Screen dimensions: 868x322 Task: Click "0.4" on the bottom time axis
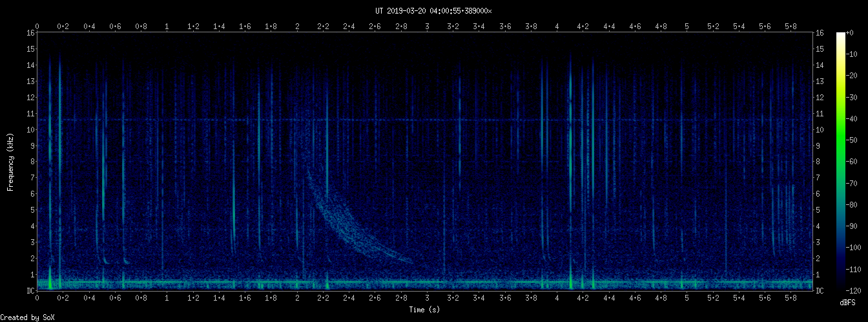(x=89, y=298)
